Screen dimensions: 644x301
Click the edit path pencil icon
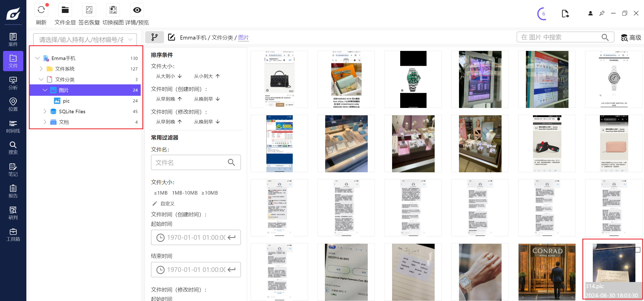point(172,37)
